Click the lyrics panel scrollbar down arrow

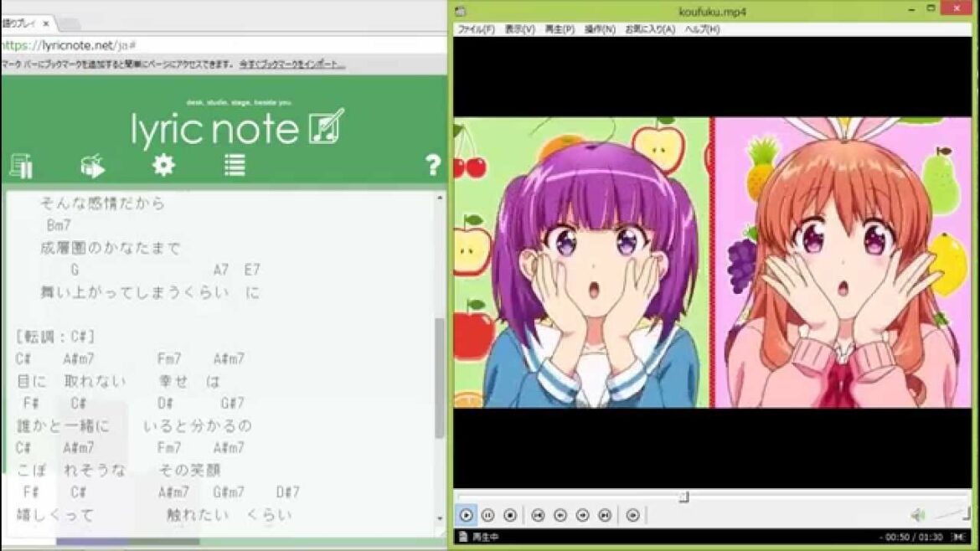click(x=441, y=518)
